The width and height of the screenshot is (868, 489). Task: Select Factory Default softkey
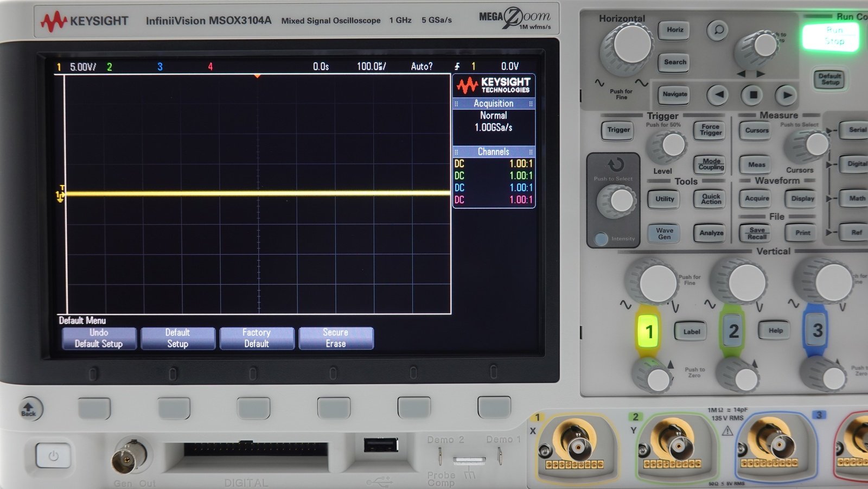coord(257,338)
